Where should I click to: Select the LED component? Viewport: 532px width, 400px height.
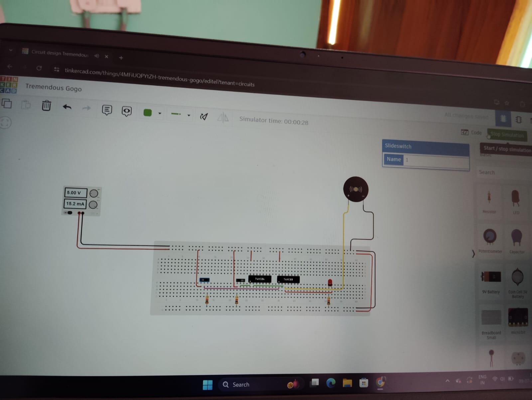pos(516,202)
